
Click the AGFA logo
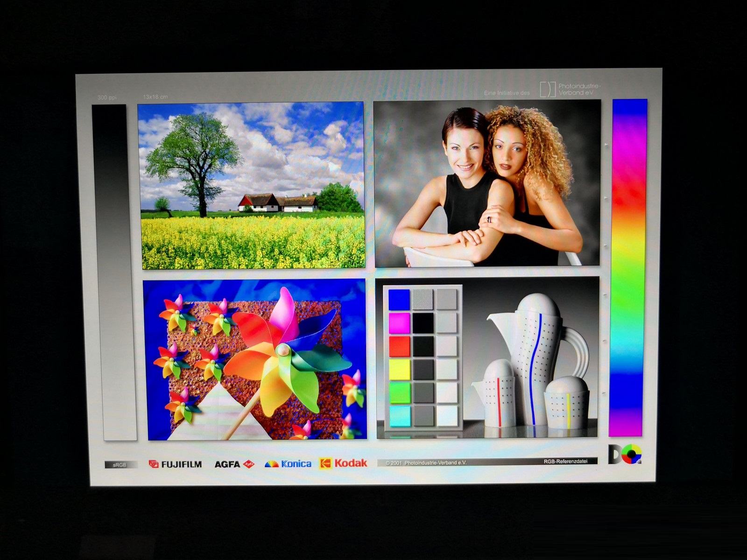(x=234, y=464)
